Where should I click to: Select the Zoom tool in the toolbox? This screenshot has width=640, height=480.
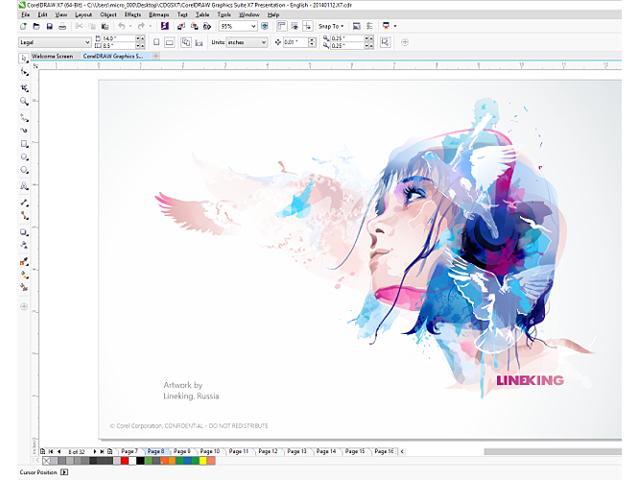[24, 101]
